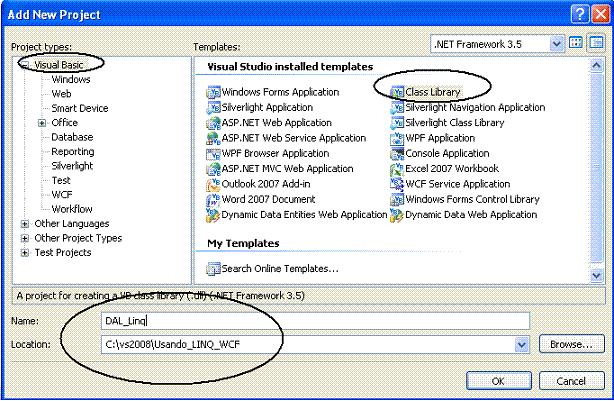Collapse the Visual Basic tree node
Screen dimensions: 614x401
point(25,65)
